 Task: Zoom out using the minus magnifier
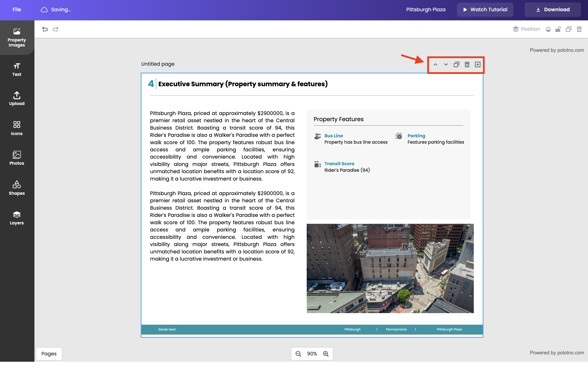click(x=298, y=354)
